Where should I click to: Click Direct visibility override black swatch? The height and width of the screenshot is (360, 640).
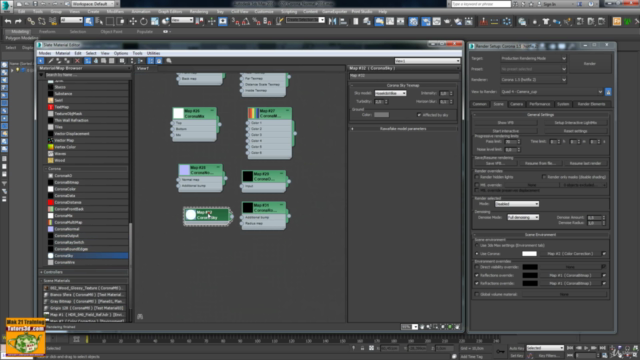coord(530,267)
